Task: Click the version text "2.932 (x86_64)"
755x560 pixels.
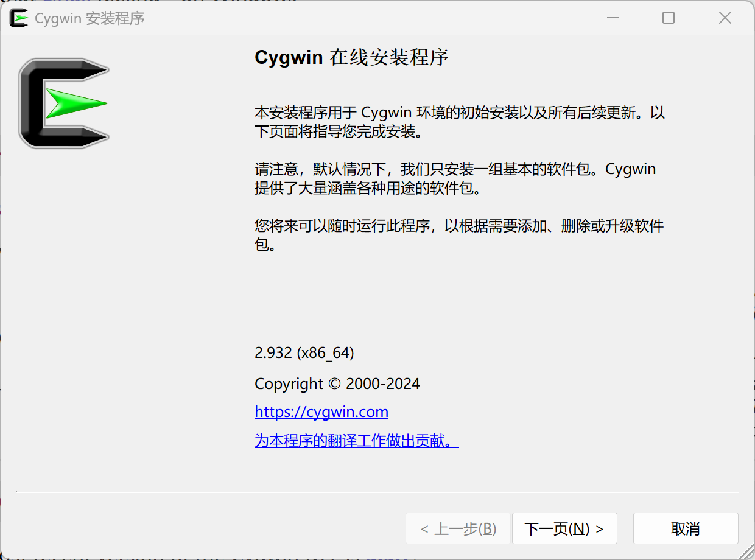Action: 304,352
